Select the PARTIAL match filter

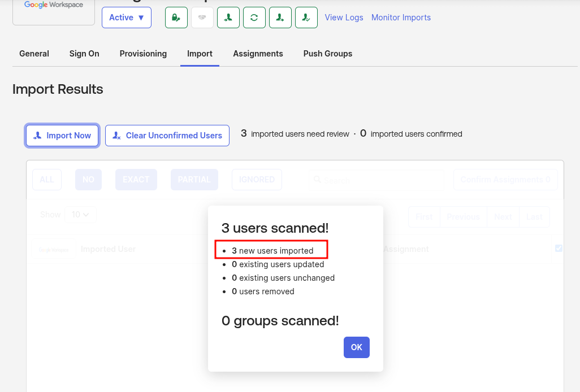[194, 180]
